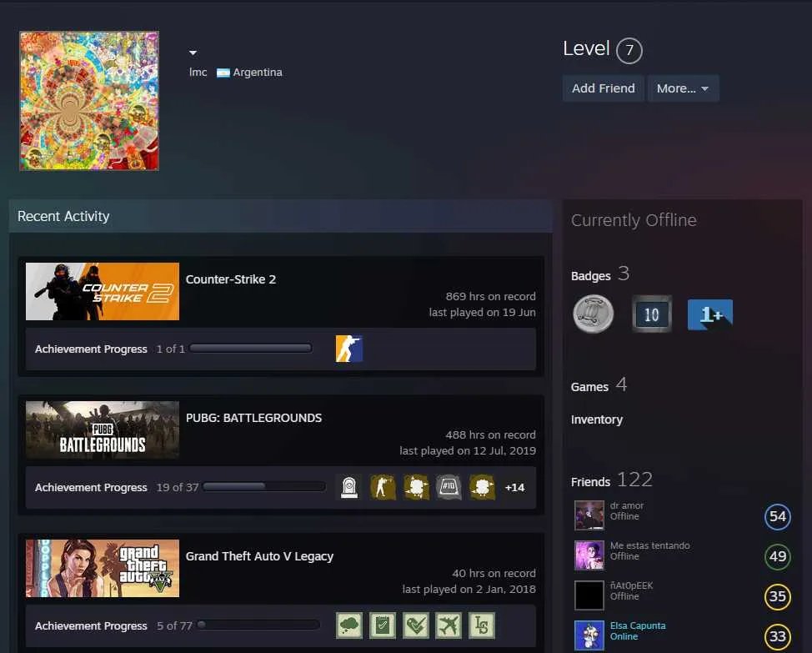Open the PUBG: BATTLEGROUNDS title link
Image resolution: width=812 pixels, height=653 pixels.
253,418
